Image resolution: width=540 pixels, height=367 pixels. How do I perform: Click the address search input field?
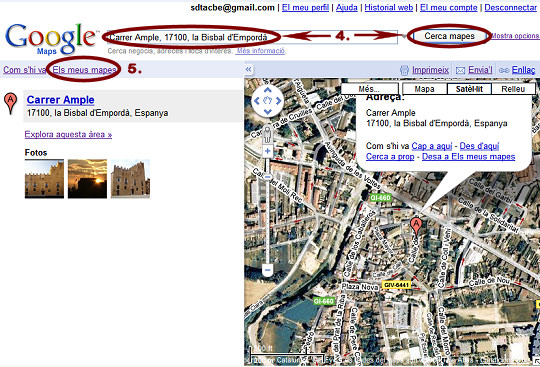(x=252, y=37)
